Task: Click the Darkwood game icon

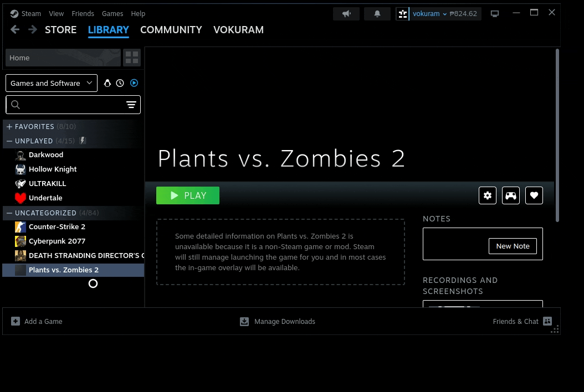Action: 21,155
